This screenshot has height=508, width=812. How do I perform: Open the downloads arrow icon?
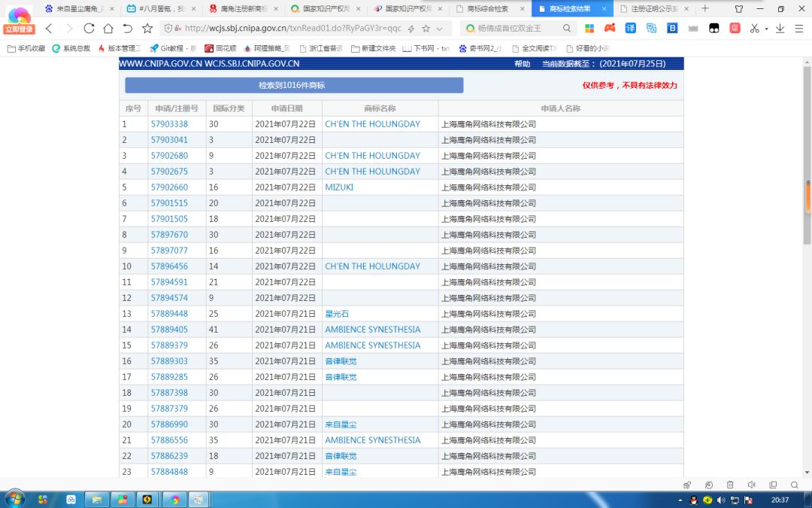[x=780, y=29]
